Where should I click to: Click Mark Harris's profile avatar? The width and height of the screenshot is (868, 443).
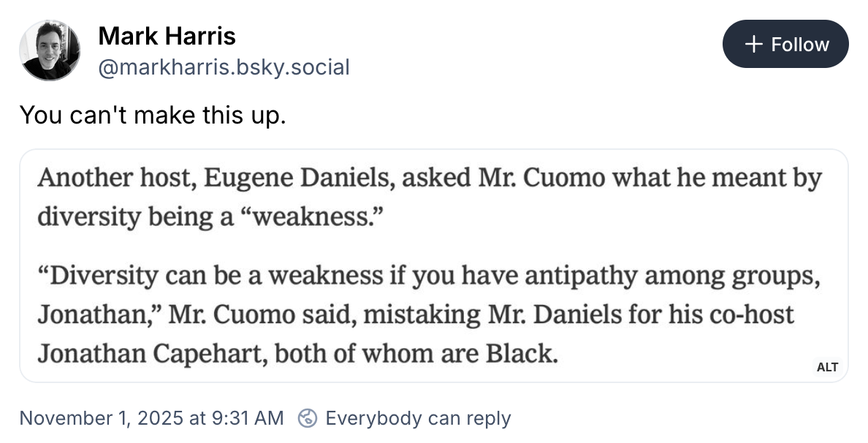[x=50, y=50]
